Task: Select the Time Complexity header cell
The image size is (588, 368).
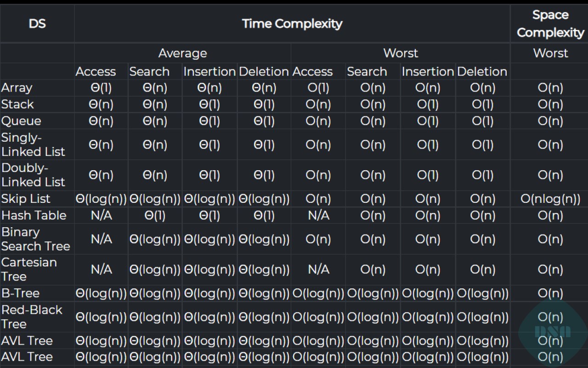Action: coord(292,23)
